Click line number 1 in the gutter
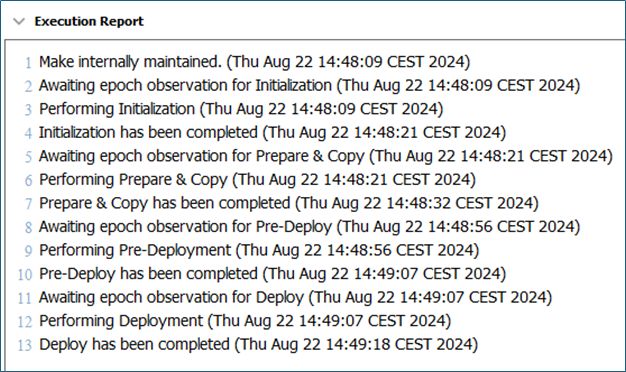Screen dimensions: 626x372 pos(28,63)
